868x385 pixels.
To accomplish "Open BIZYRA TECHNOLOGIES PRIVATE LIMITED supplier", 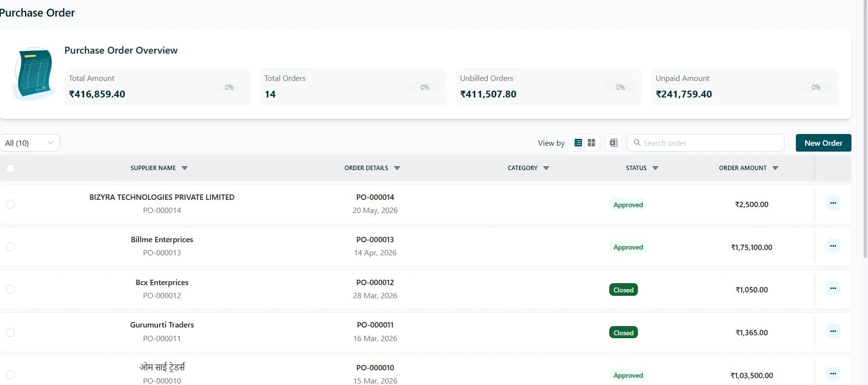I will coord(162,197).
